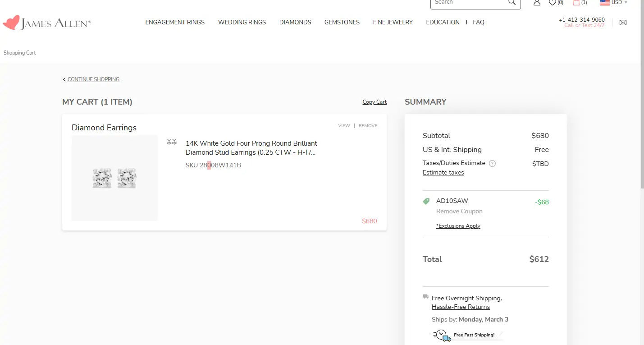This screenshot has height=345, width=644.
Task: Click the email envelope icon
Action: (x=623, y=23)
